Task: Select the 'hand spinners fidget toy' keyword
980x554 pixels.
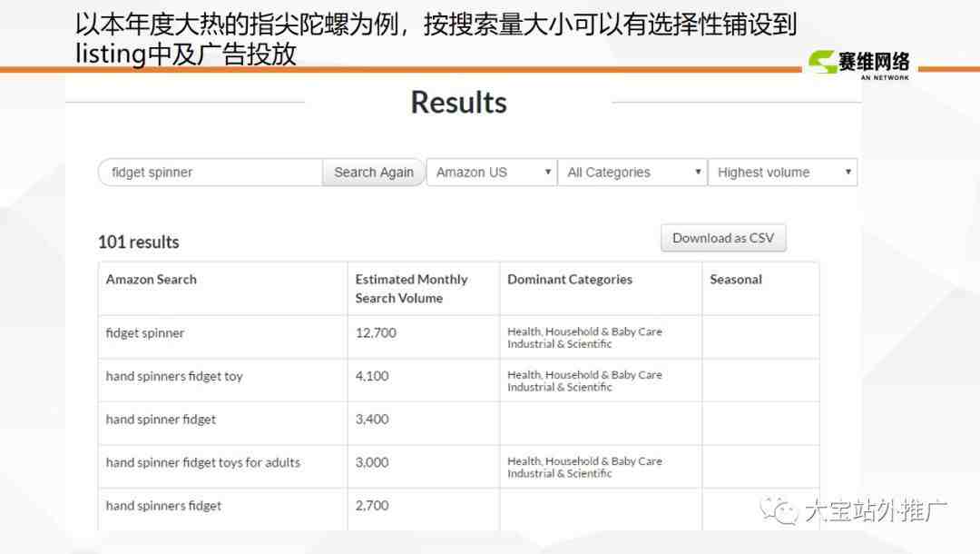Action: (174, 376)
